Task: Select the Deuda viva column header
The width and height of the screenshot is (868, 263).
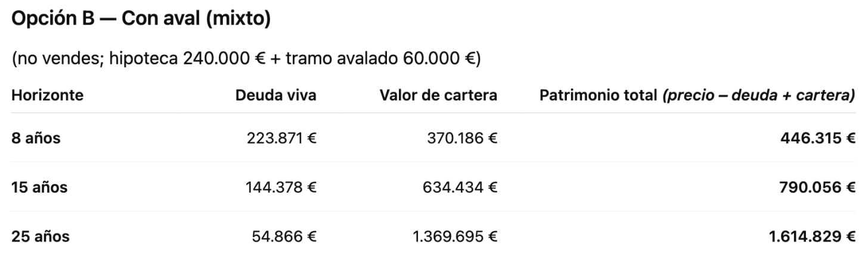Action: click(275, 95)
